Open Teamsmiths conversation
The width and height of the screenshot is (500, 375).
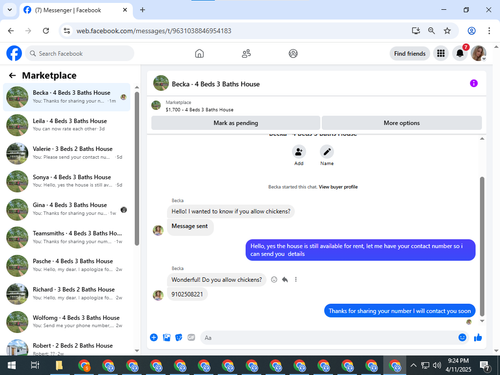coord(67,237)
